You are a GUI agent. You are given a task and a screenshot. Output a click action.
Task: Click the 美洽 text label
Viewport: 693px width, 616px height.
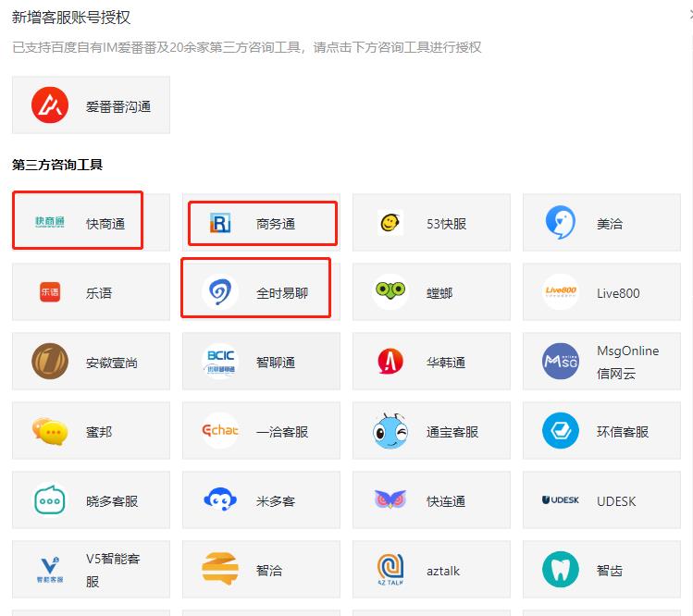(x=610, y=224)
